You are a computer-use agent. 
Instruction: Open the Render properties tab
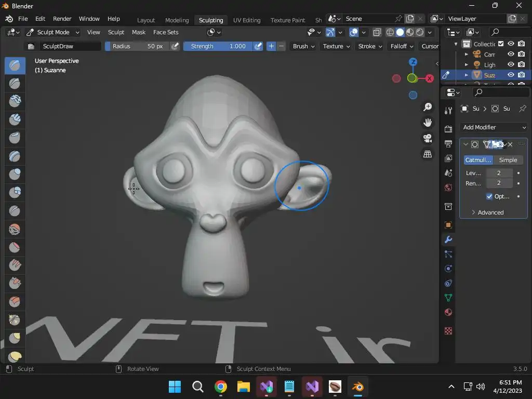tap(448, 129)
